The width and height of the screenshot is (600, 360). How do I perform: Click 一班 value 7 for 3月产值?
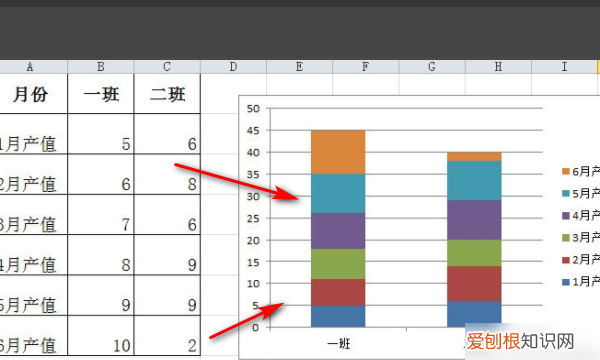(x=101, y=215)
